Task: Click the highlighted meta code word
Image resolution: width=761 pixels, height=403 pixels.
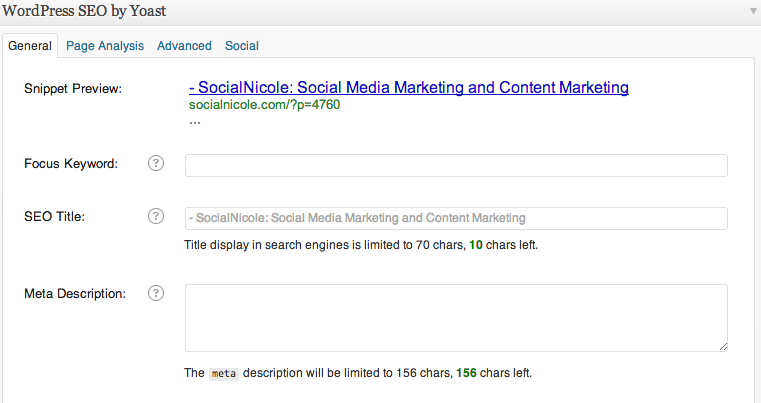Action: tap(224, 374)
